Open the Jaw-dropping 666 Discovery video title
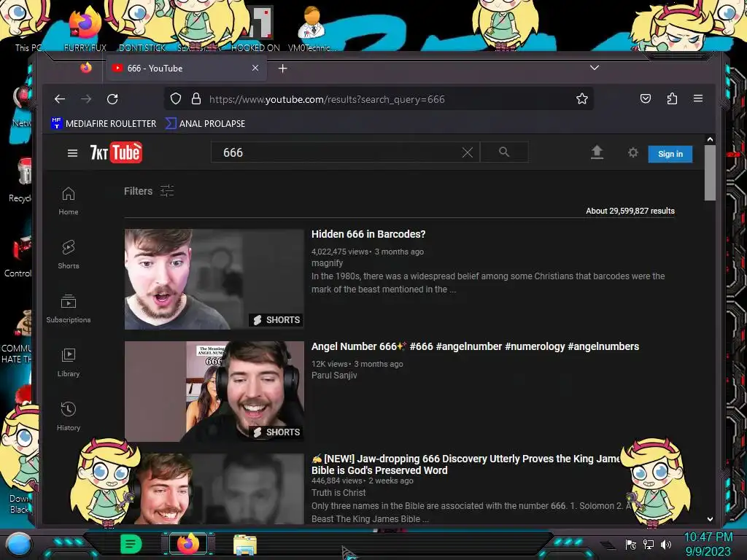747x560 pixels. point(465,464)
